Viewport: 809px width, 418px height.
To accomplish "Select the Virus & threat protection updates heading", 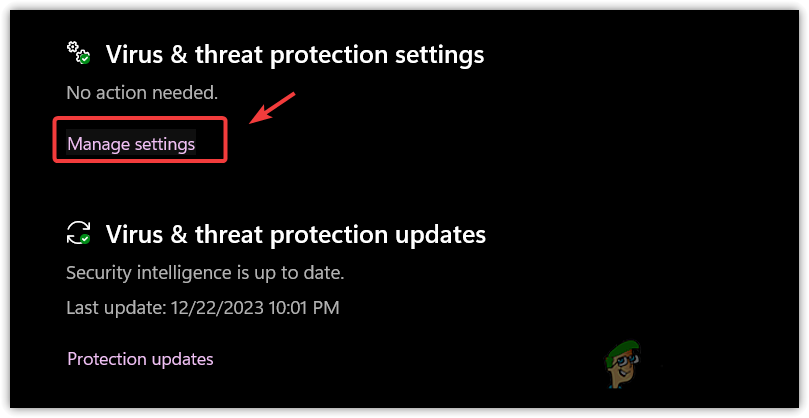I will click(x=296, y=234).
